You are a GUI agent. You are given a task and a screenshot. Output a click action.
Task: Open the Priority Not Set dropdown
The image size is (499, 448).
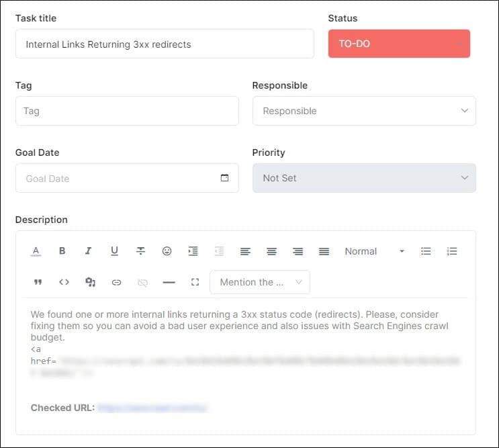pos(364,178)
